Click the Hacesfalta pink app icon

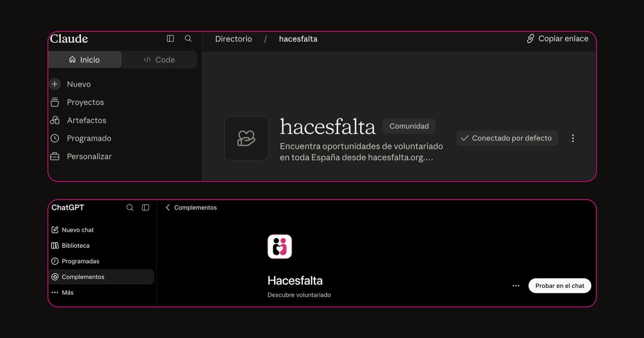pyautogui.click(x=280, y=247)
